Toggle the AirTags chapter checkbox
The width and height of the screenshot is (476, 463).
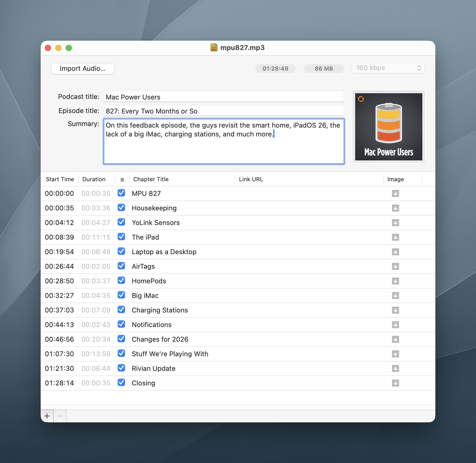[121, 266]
